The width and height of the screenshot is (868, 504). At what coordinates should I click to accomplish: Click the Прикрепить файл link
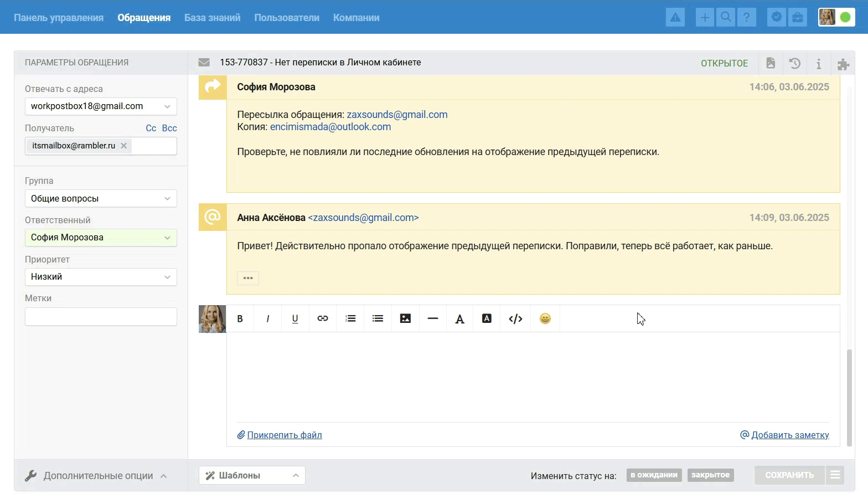pos(284,435)
